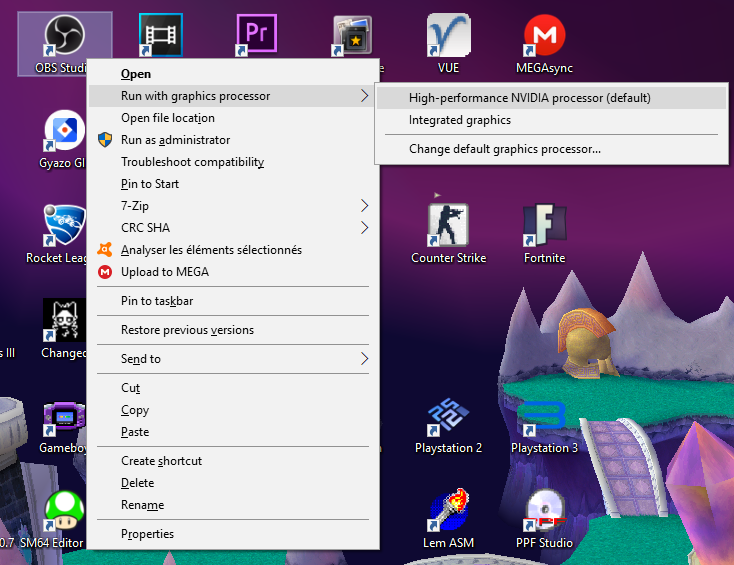
Task: Select Pin to Start
Action: tap(233, 183)
